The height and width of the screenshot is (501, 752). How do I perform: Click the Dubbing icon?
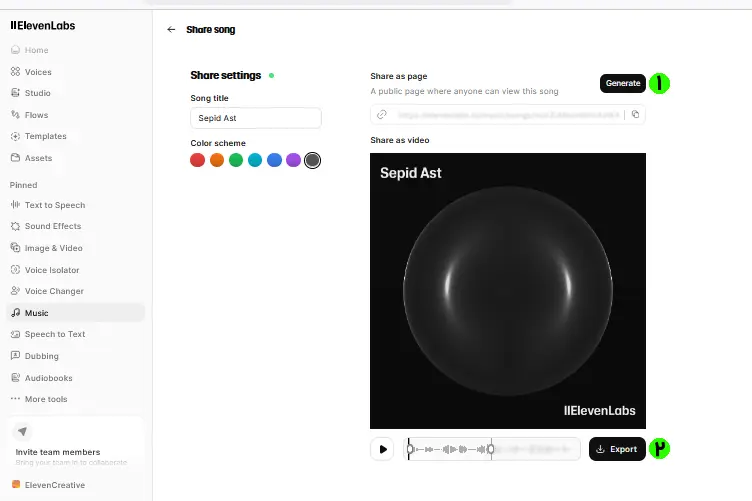pos(15,356)
